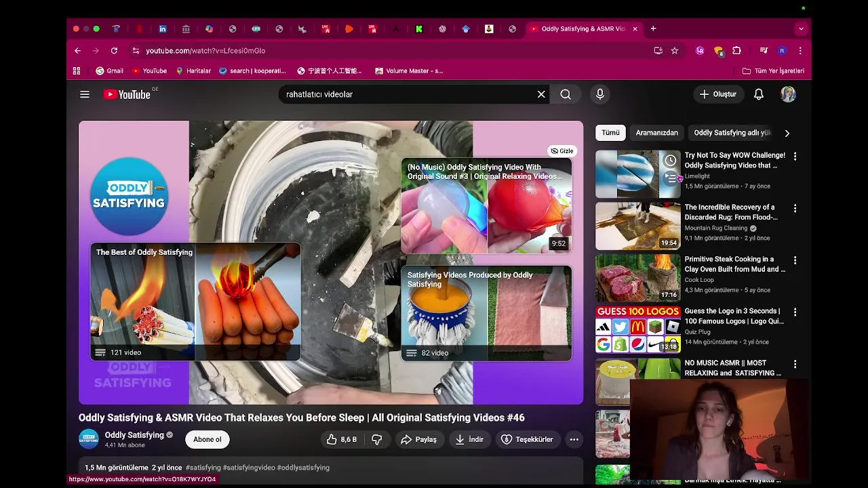This screenshot has width=868, height=488.
Task: Click the browser address bar URL
Action: tap(205, 51)
